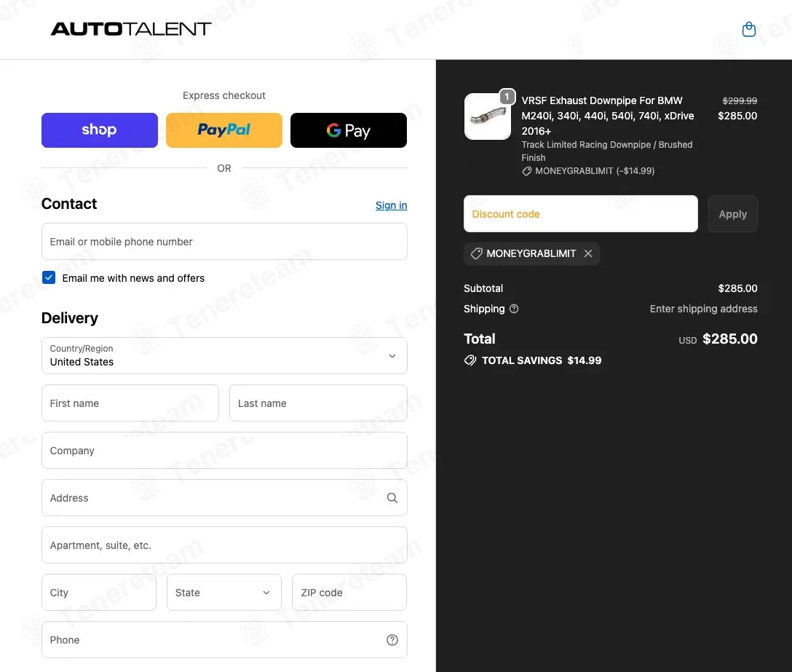
Task: Click the discount tag icon under product
Action: click(526, 171)
